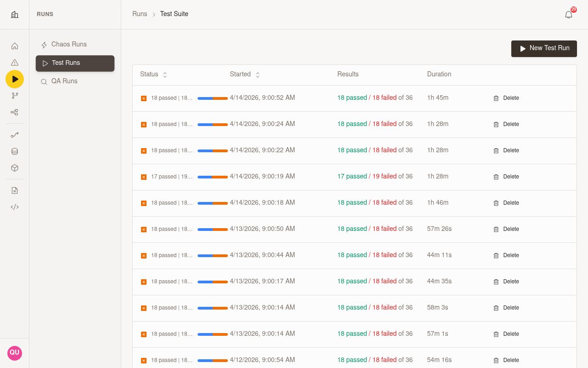Open notifications bell with 20 badge

coord(569,14)
